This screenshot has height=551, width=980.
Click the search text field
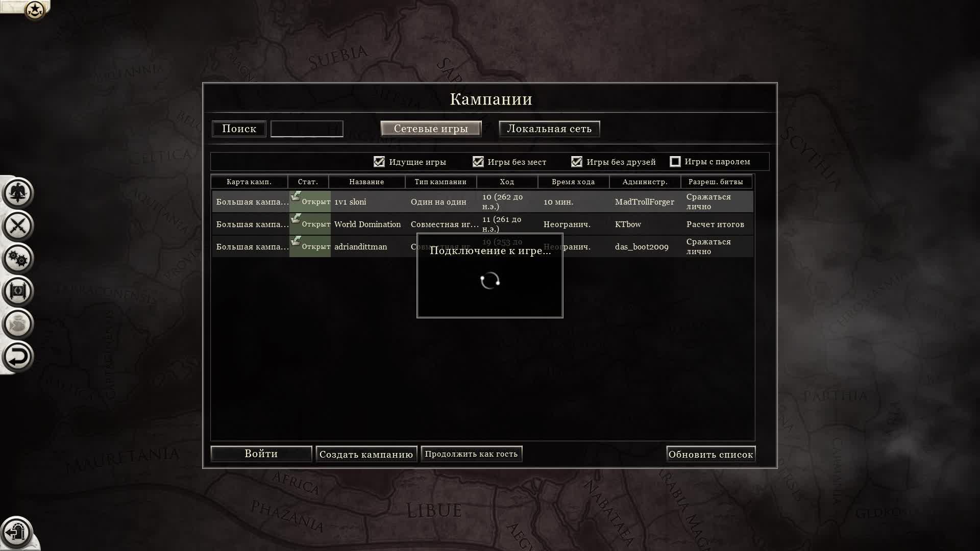pos(307,129)
